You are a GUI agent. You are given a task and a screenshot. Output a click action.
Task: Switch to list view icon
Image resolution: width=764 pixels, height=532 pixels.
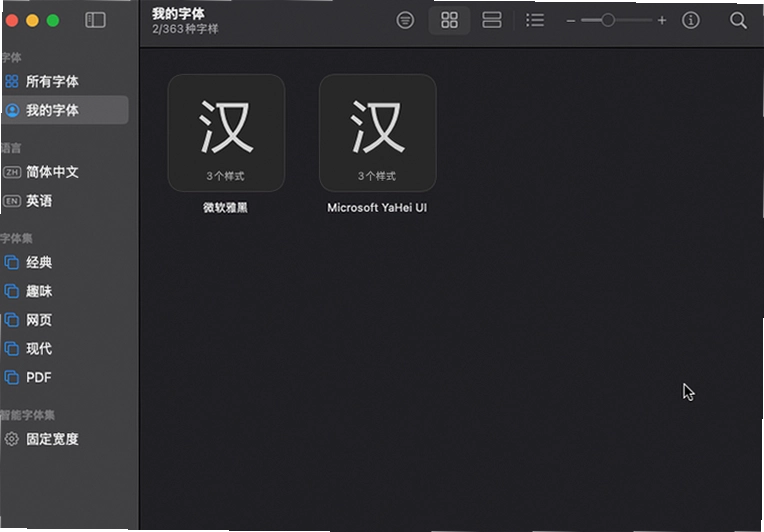(535, 20)
